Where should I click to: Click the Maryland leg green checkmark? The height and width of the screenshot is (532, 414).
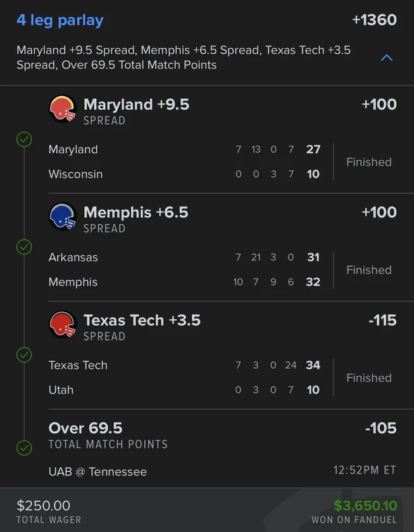pyautogui.click(x=24, y=139)
